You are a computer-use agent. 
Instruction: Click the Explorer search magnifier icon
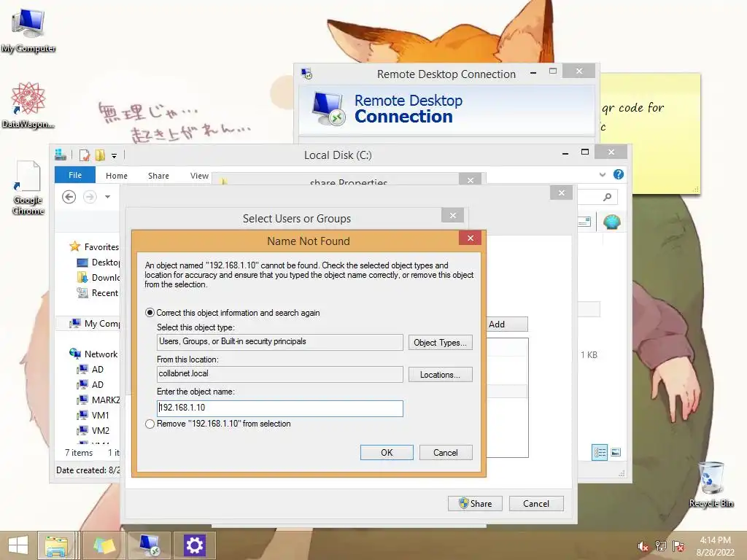pos(608,197)
